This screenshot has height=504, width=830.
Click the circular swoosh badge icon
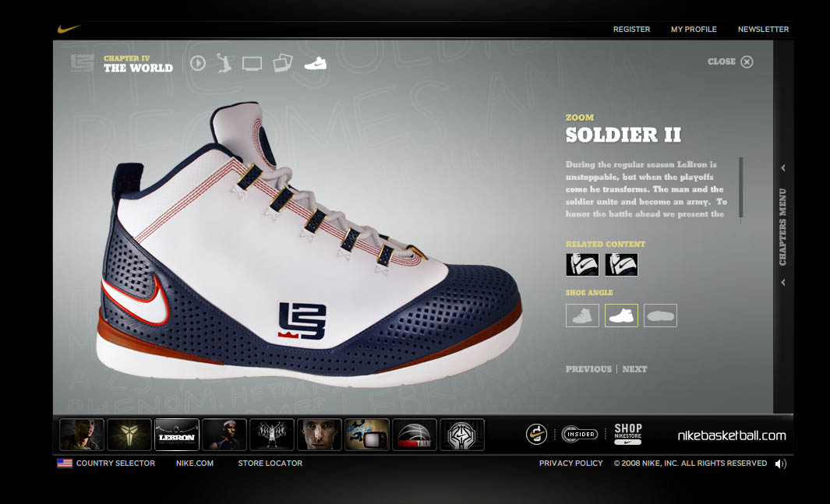pyautogui.click(x=536, y=434)
